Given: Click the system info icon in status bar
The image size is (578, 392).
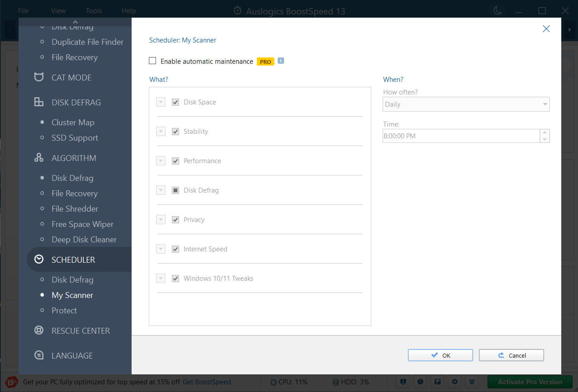Looking at the screenshot, I should pyautogui.click(x=402, y=382).
